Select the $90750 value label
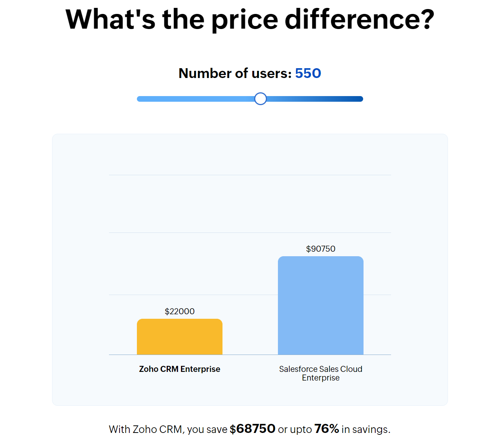The width and height of the screenshot is (494, 448). coord(321,249)
